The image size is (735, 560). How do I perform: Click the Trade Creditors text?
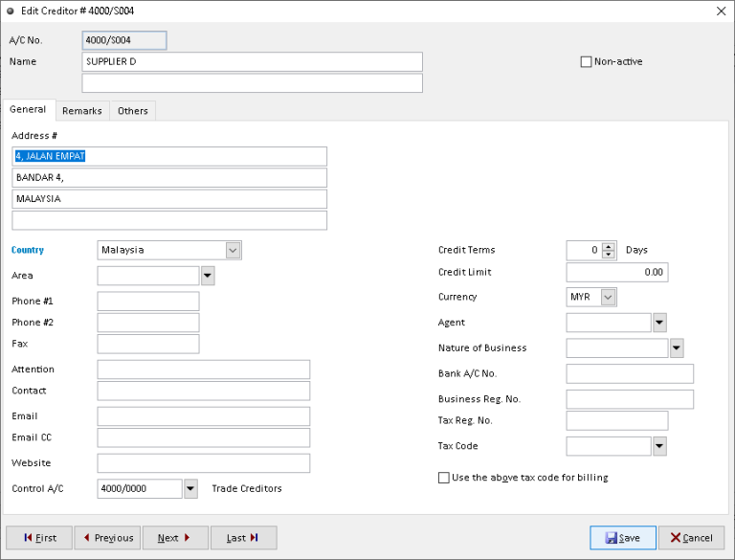coord(247,489)
